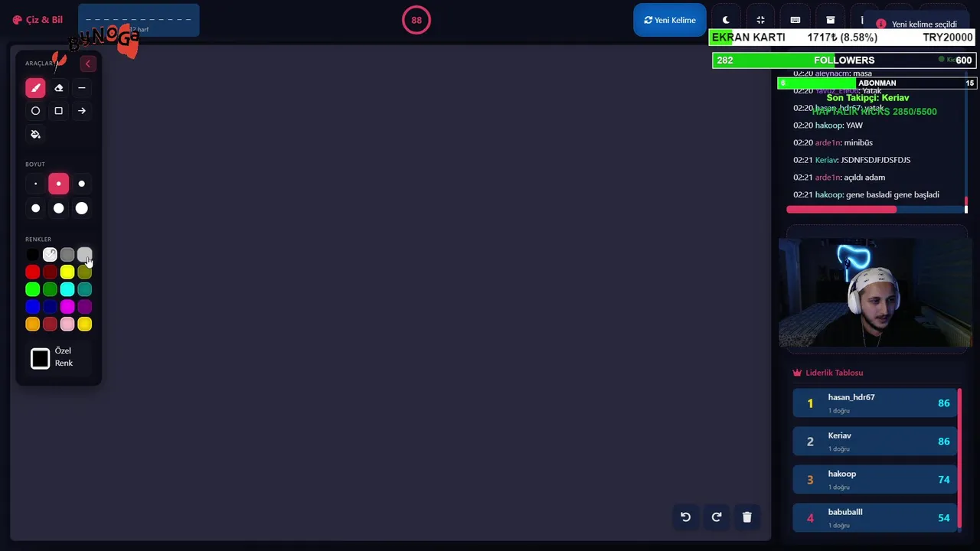Screen dimensions: 980x551
Task: Pick the bright lime green swatch
Action: coord(32,289)
